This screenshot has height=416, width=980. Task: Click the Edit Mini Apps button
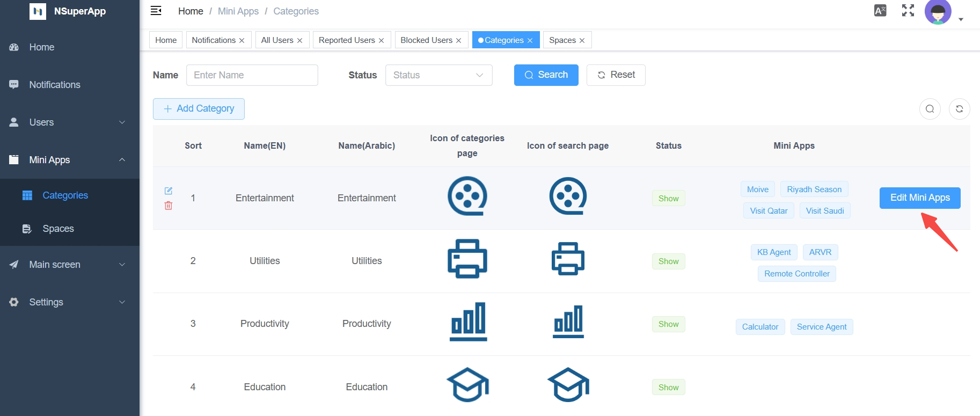point(920,198)
